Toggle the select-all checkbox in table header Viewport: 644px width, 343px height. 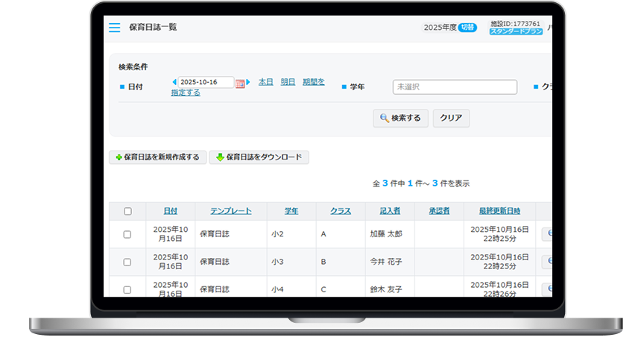pyautogui.click(x=127, y=211)
